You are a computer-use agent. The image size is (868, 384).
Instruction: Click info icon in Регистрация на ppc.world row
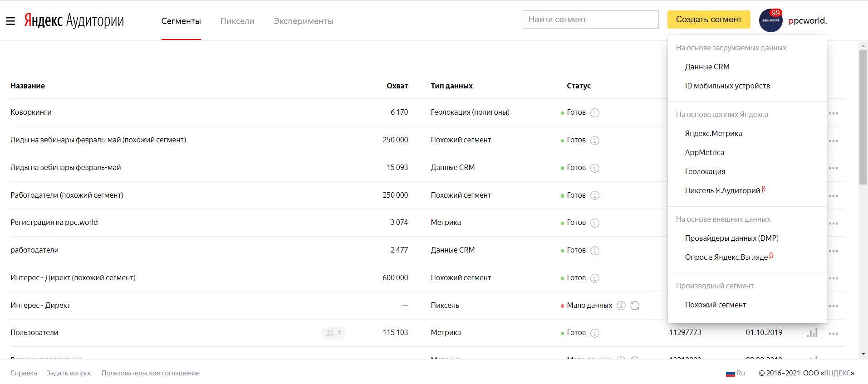595,223
